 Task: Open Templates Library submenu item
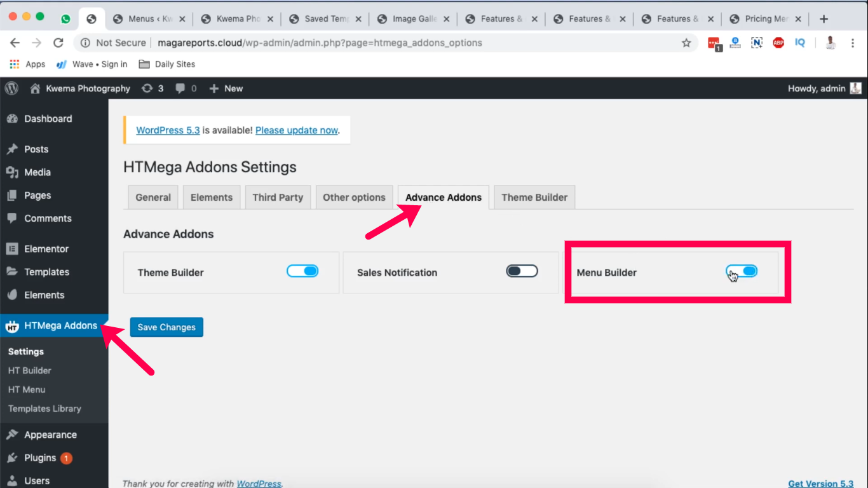(44, 409)
